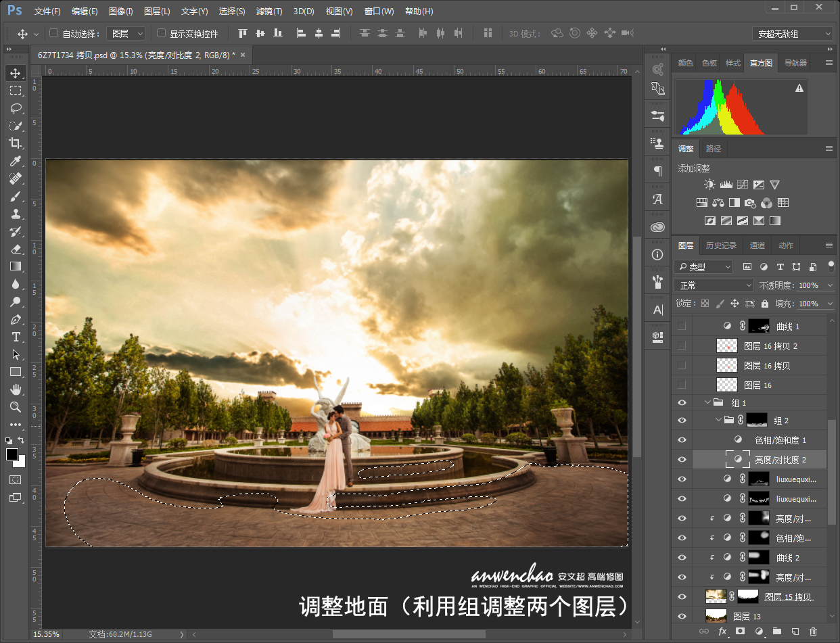This screenshot has height=643, width=840.
Task: Lock transparent pixels button
Action: click(705, 304)
